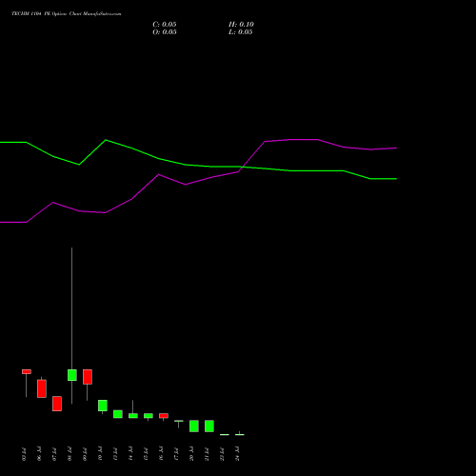Click the chart title text at top left
The height and width of the screenshot is (476, 476).
[67, 14]
